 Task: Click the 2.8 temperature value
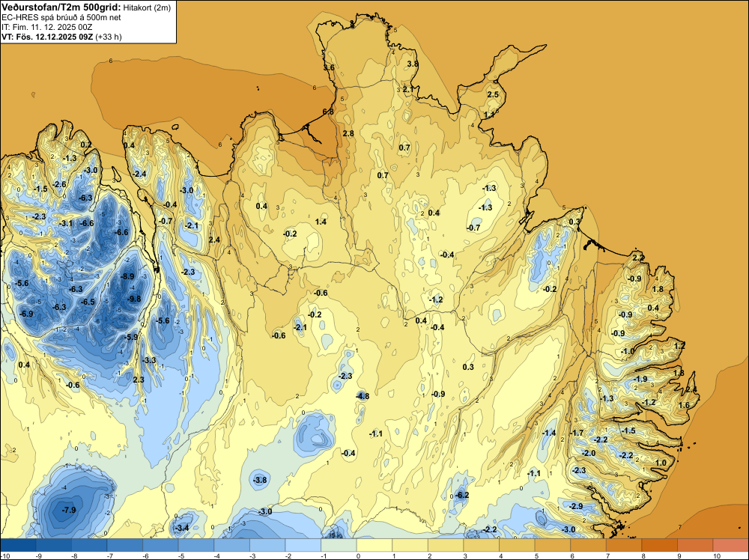tap(349, 133)
